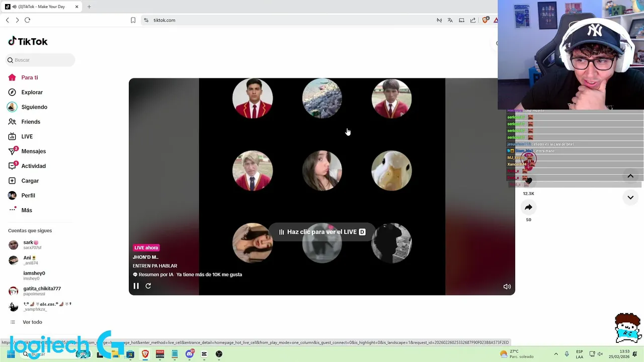Open Discord from taskbar
Viewport: 644px width, 362px height.
(x=189, y=354)
